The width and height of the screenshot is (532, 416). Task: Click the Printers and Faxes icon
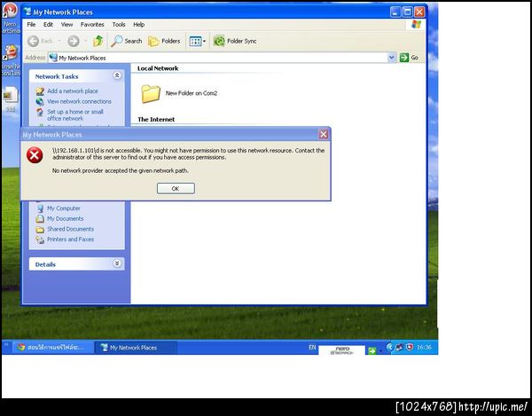click(x=40, y=239)
